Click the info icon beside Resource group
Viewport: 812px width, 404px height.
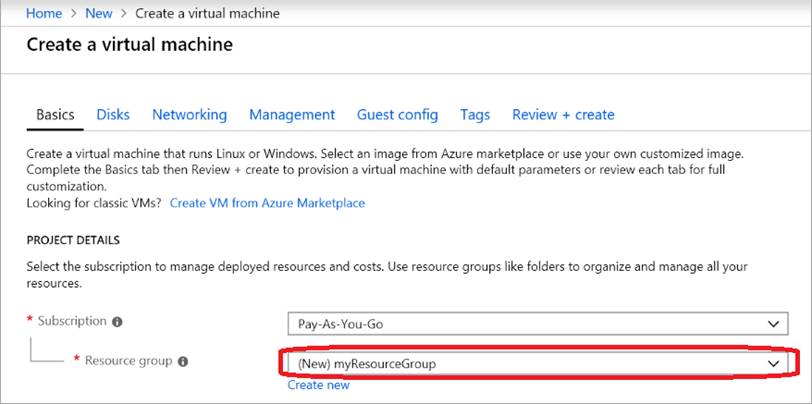point(181,362)
